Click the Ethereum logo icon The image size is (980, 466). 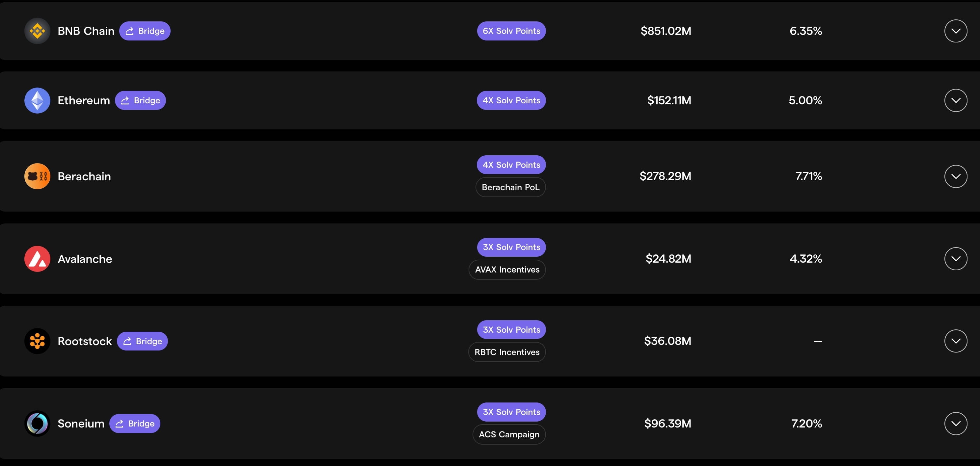coord(37,100)
